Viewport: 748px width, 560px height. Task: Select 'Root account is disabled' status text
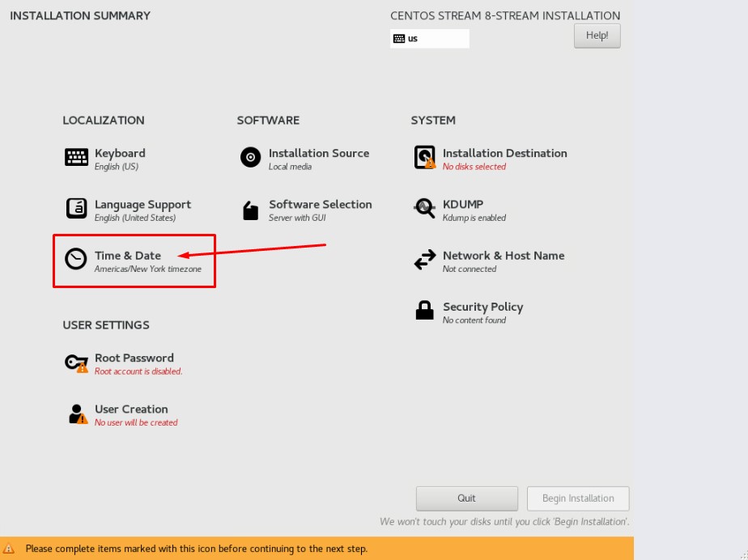coord(138,371)
